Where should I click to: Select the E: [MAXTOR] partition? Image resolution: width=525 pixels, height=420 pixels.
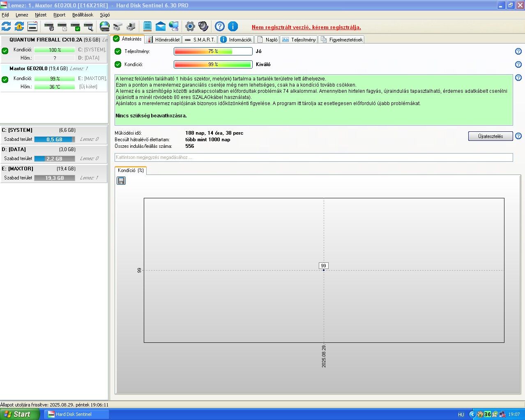pos(54,173)
